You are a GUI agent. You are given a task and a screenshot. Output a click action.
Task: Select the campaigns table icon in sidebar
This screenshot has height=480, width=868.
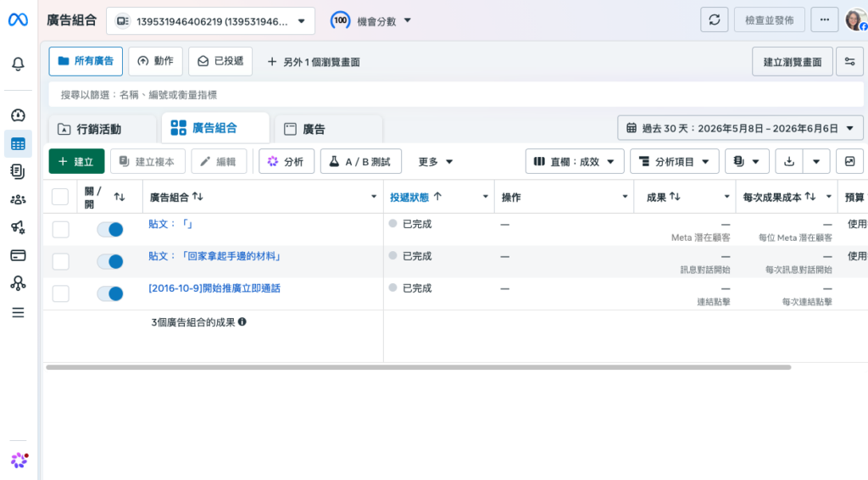tap(19, 144)
